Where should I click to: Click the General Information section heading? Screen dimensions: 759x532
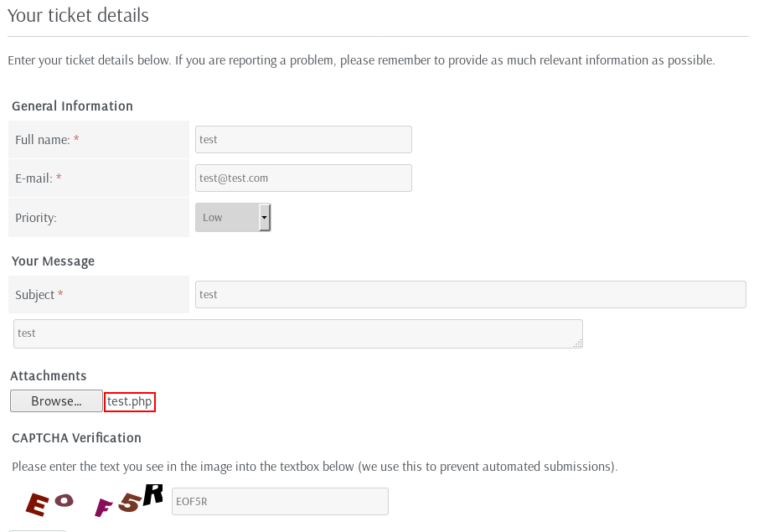point(72,106)
